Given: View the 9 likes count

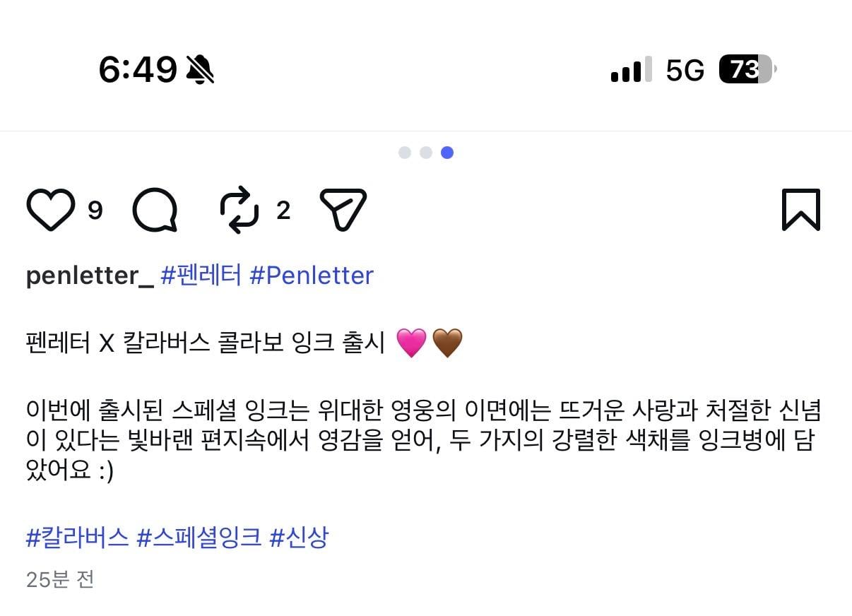Looking at the screenshot, I should pyautogui.click(x=95, y=211).
